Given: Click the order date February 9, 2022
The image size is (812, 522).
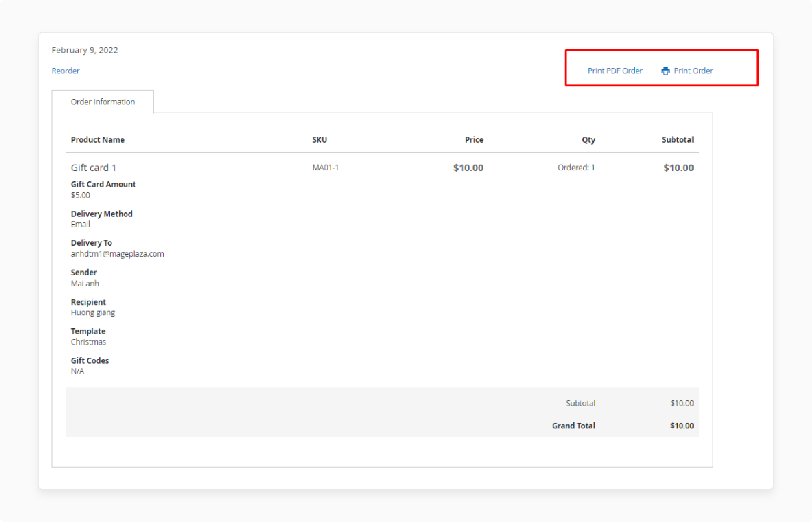Looking at the screenshot, I should 85,50.
